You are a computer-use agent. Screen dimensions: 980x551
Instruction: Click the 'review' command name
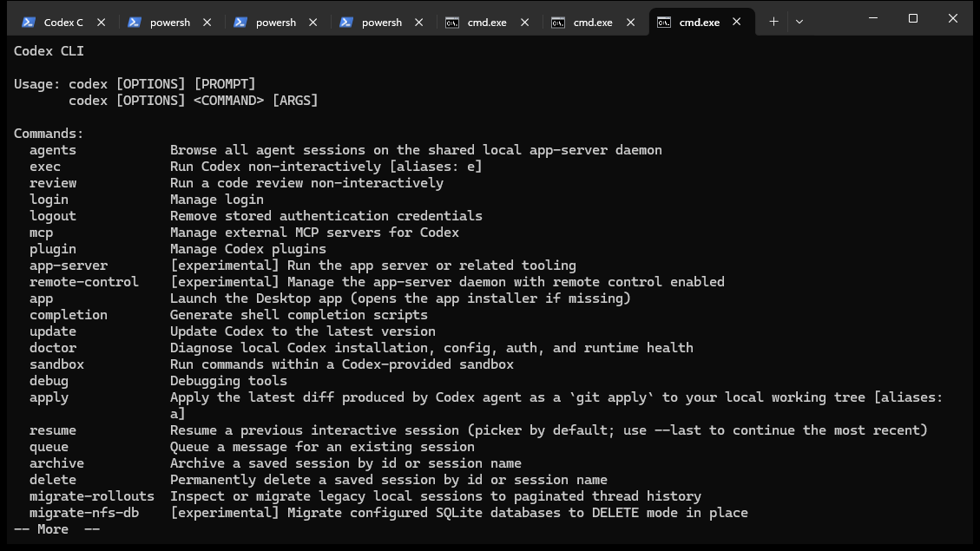(52, 183)
